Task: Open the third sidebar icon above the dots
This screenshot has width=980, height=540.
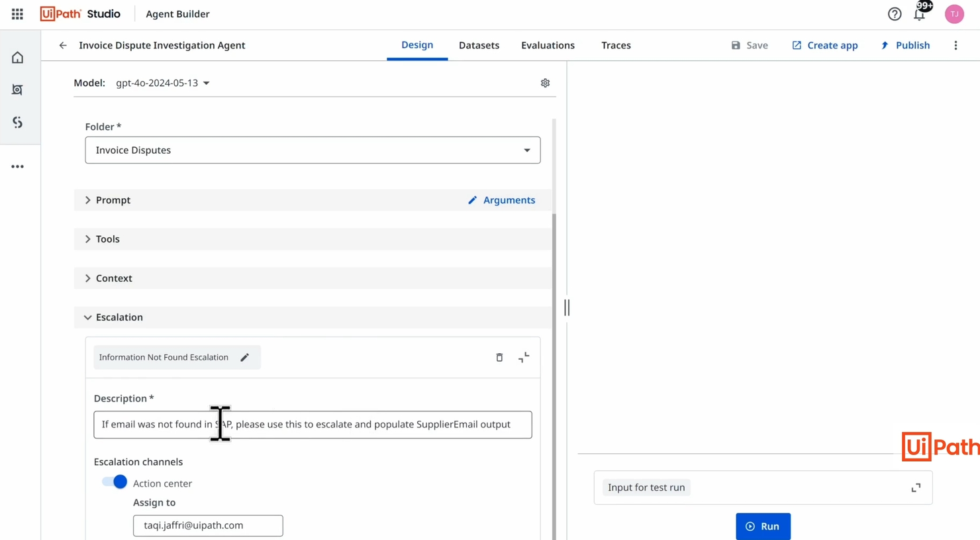Action: [x=18, y=122]
